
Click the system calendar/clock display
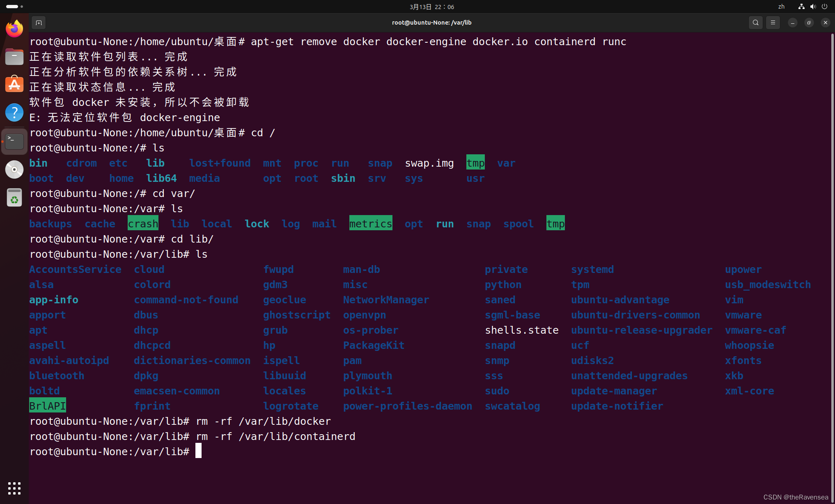click(417, 7)
